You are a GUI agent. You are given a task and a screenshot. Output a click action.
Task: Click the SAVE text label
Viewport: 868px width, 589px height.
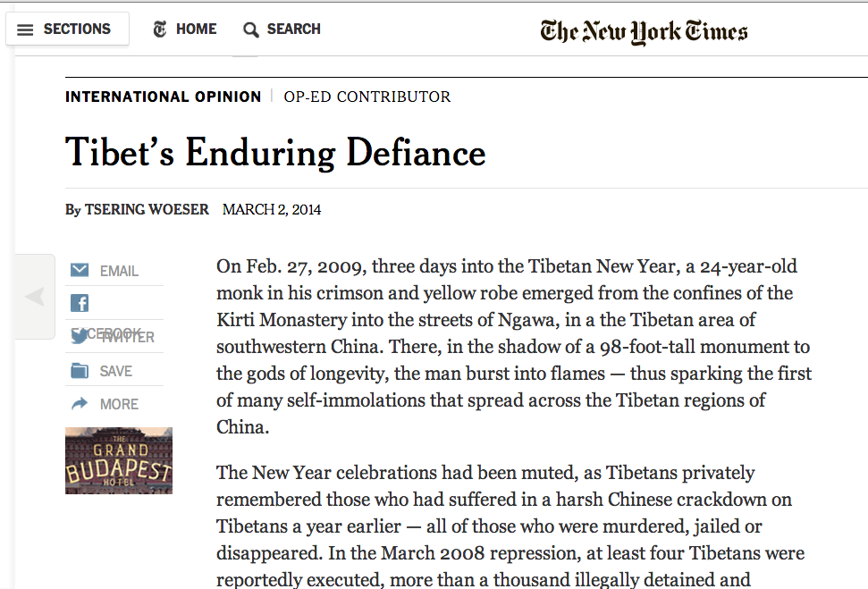click(x=116, y=371)
